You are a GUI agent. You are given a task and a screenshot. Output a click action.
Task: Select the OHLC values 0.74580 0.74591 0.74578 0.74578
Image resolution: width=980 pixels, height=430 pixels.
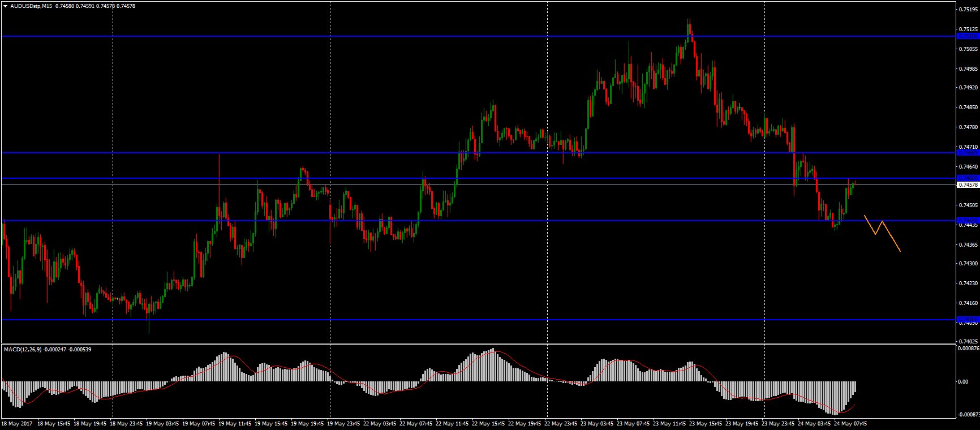[x=96, y=6]
